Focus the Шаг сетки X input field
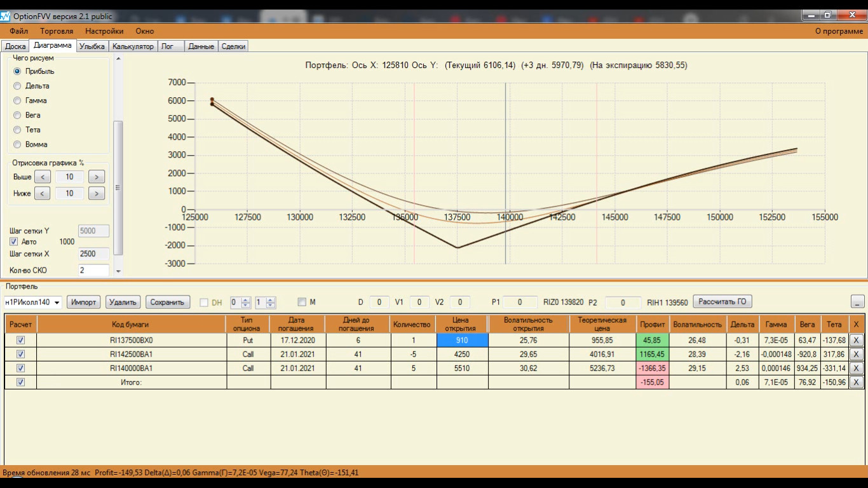868x488 pixels. (93, 254)
